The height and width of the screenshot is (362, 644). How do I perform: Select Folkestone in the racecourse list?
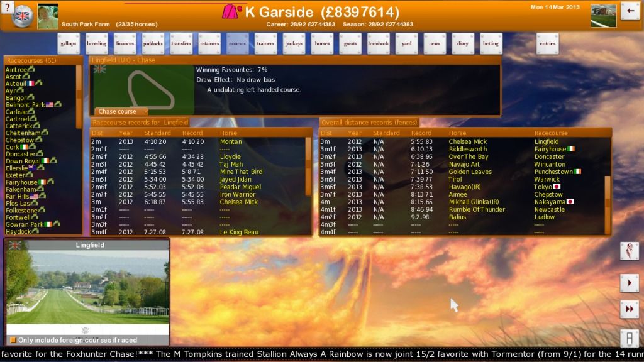(21, 210)
